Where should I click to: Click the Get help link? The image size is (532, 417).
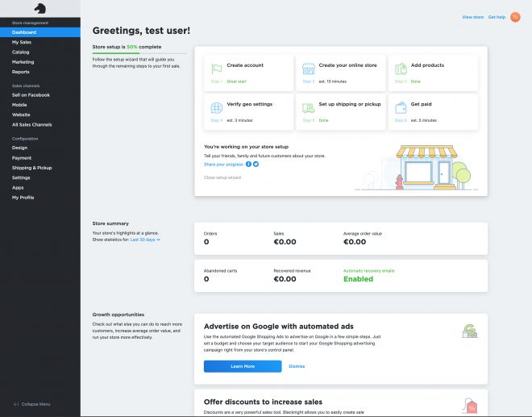pyautogui.click(x=497, y=17)
